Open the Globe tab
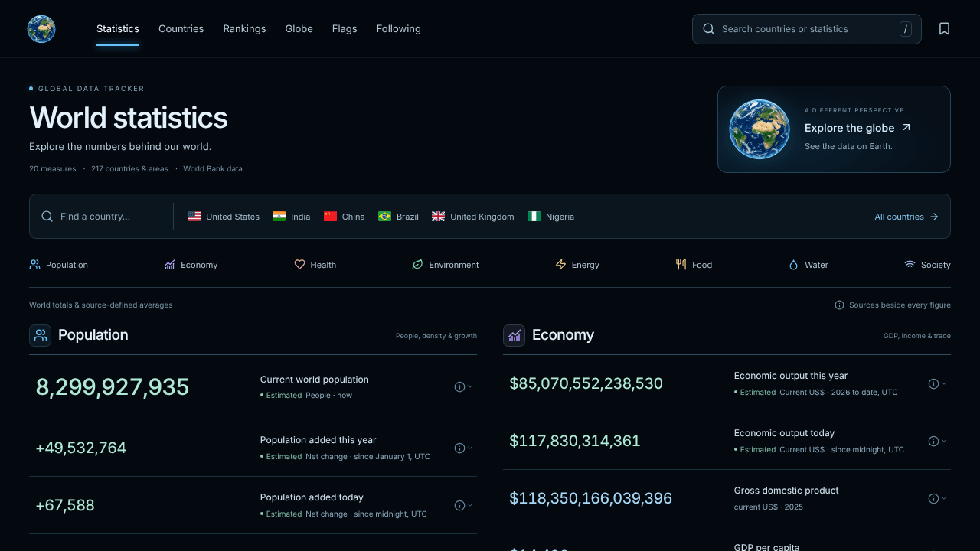The width and height of the screenshot is (980, 551). tap(299, 29)
